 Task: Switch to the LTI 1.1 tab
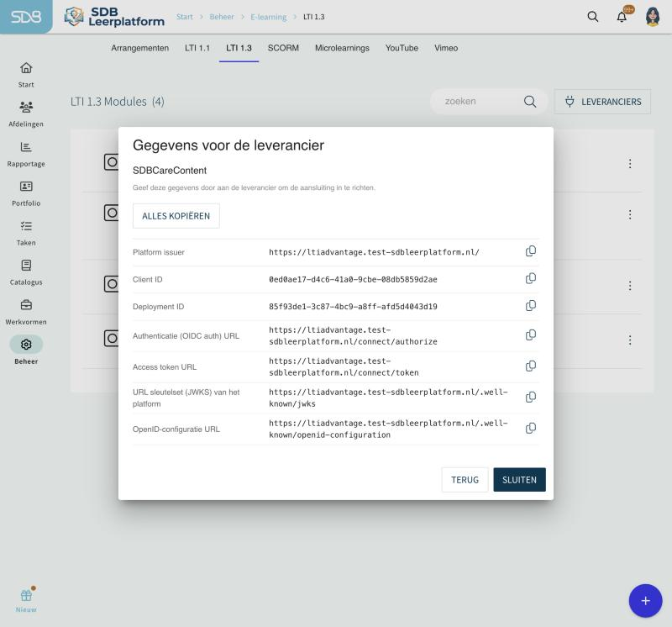[197, 48]
